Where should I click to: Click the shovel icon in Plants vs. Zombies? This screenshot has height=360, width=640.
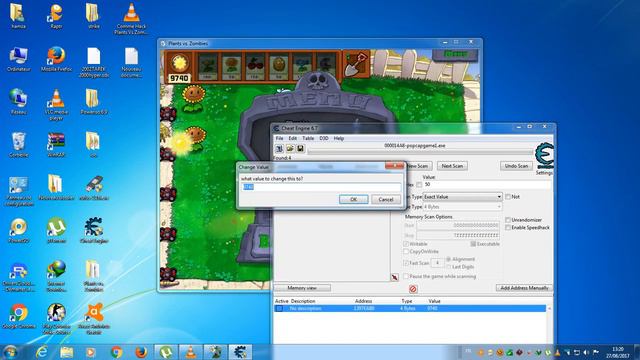356,64
